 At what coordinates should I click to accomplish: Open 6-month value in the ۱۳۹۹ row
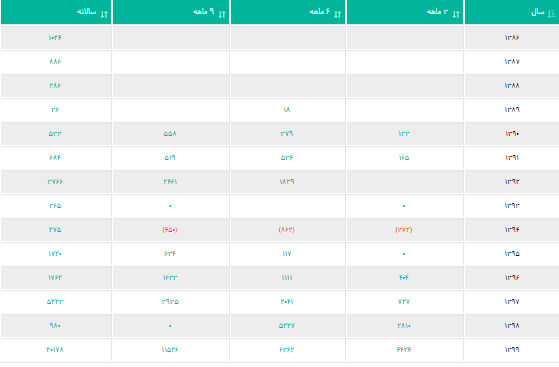287,350
